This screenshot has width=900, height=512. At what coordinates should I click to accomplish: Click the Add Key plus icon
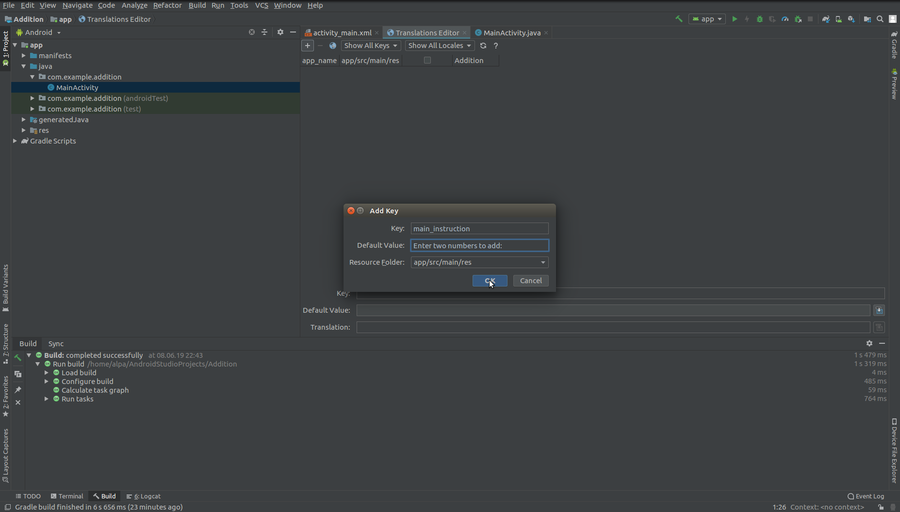pyautogui.click(x=308, y=45)
